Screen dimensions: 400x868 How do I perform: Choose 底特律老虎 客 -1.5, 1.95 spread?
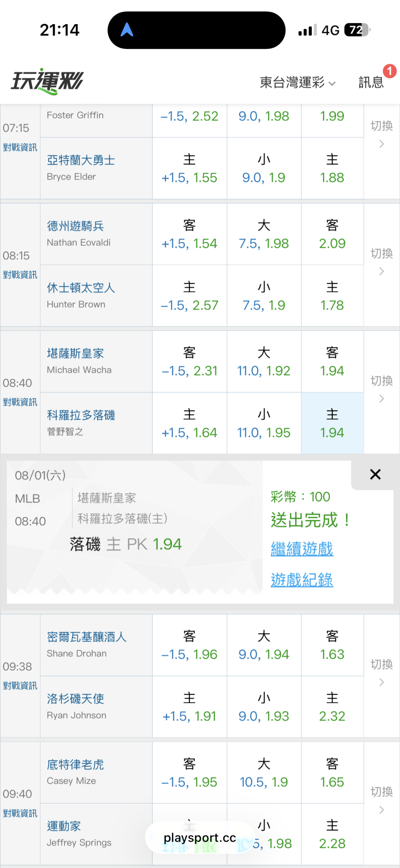[x=189, y=773]
